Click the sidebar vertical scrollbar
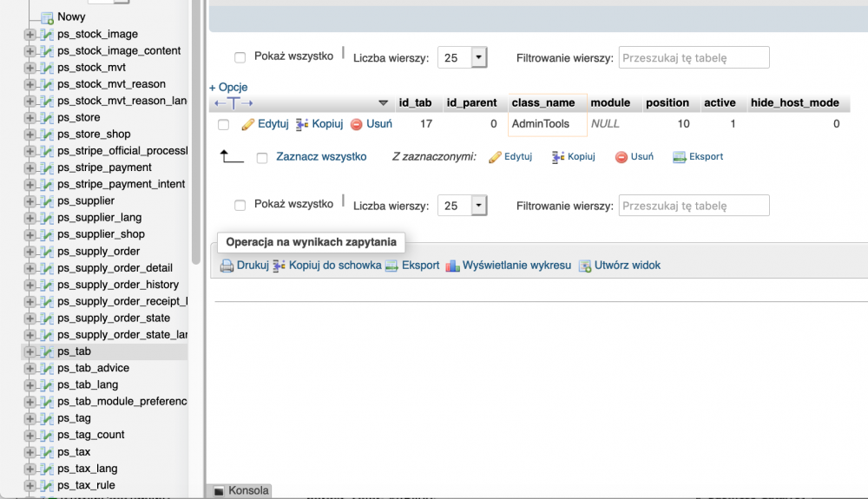Viewport: 868px width, 499px height. [196, 133]
